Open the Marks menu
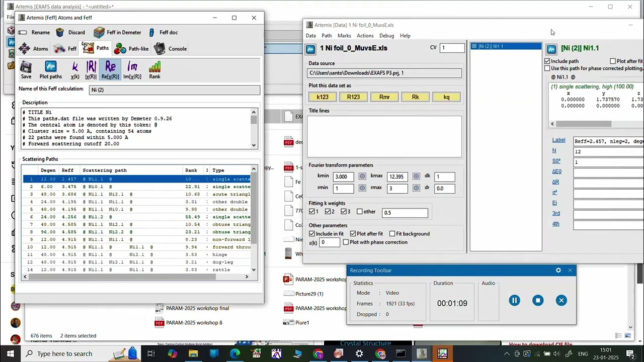Screen dimensions: 644x362 344,36
